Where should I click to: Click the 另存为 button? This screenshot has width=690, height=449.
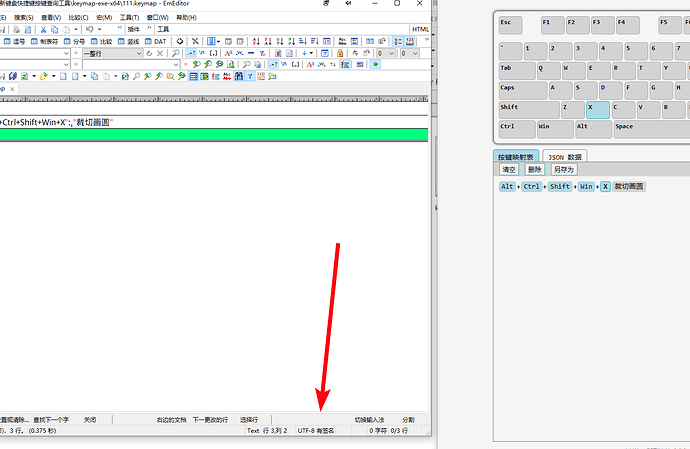[x=565, y=170]
